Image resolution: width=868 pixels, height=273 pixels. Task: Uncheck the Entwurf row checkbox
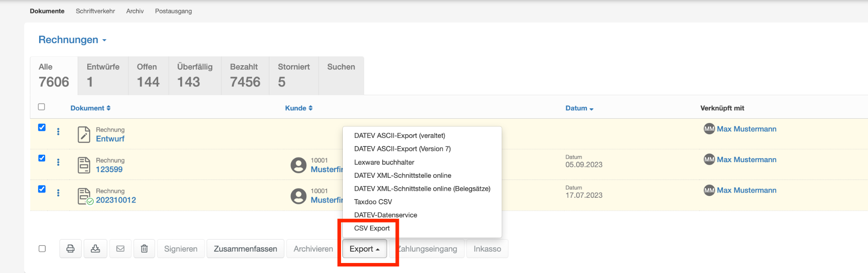coord(42,127)
